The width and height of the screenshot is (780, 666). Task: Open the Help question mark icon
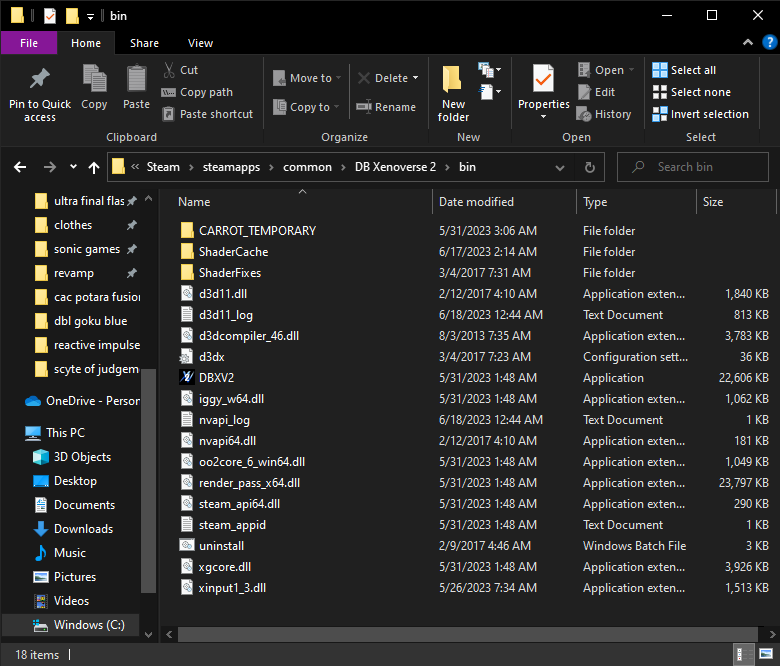770,43
